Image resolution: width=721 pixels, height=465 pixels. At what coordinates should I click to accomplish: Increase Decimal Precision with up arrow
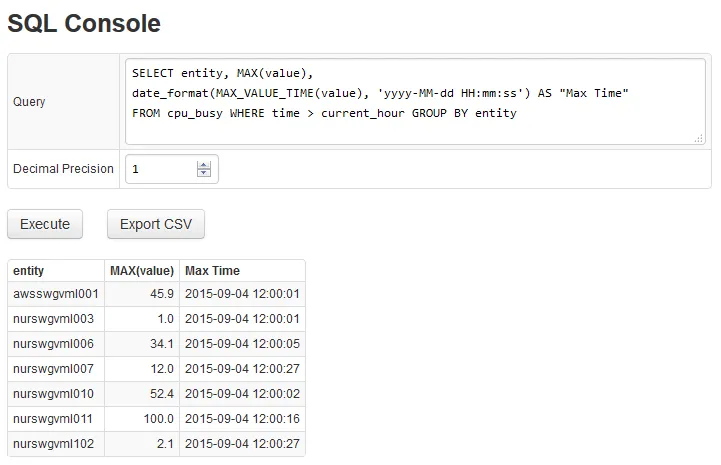coord(204,165)
